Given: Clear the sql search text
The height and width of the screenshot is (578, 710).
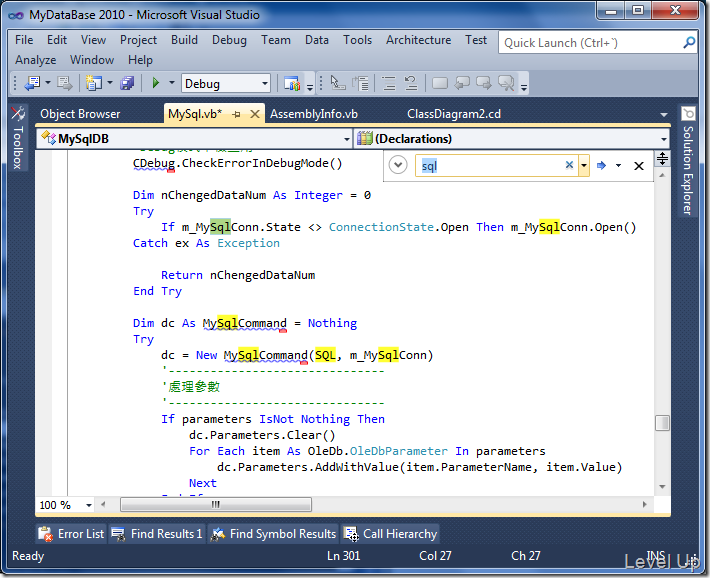Looking at the screenshot, I should 569,165.
